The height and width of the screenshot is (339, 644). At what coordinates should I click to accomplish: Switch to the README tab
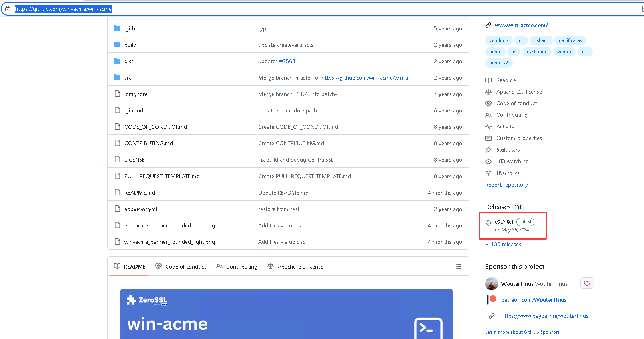tap(130, 267)
